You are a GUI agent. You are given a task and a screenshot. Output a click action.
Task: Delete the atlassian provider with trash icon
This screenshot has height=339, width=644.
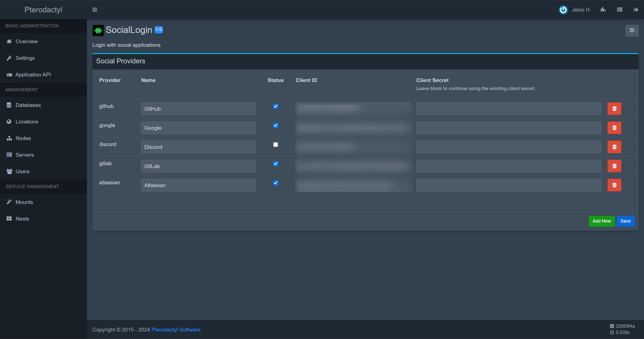coord(614,185)
